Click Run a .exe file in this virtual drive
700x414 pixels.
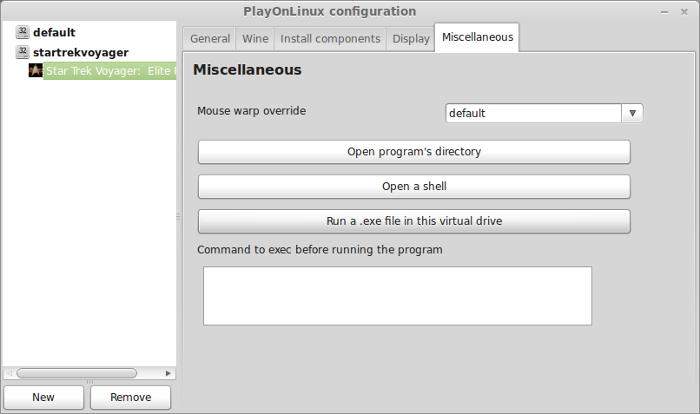[414, 221]
